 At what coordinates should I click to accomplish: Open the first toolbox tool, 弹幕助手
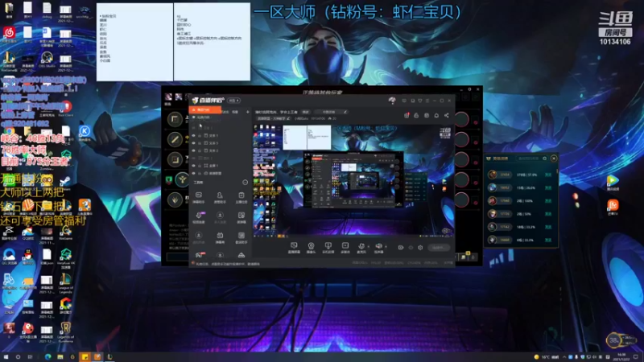[199, 197]
